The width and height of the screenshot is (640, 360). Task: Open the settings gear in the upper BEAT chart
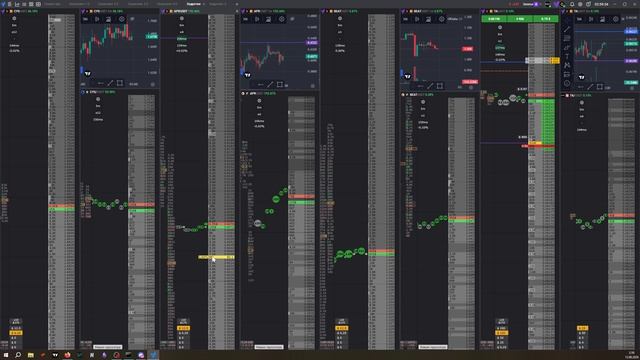[442, 19]
